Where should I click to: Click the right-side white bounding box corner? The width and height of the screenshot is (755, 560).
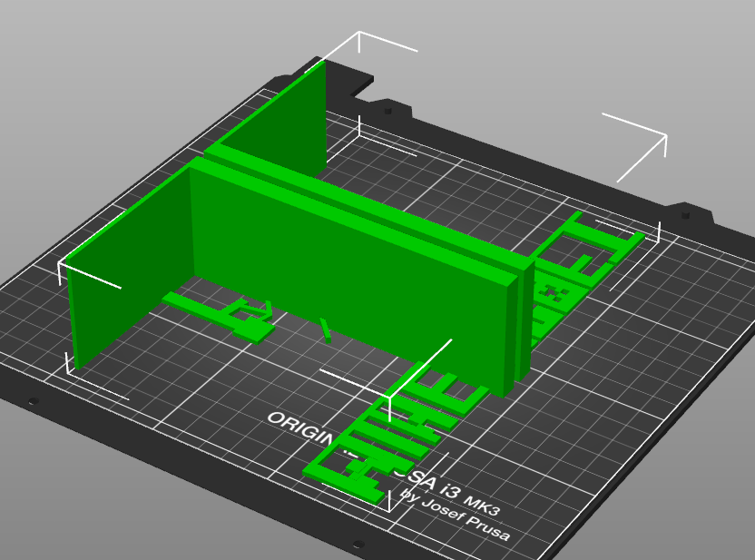666,135
